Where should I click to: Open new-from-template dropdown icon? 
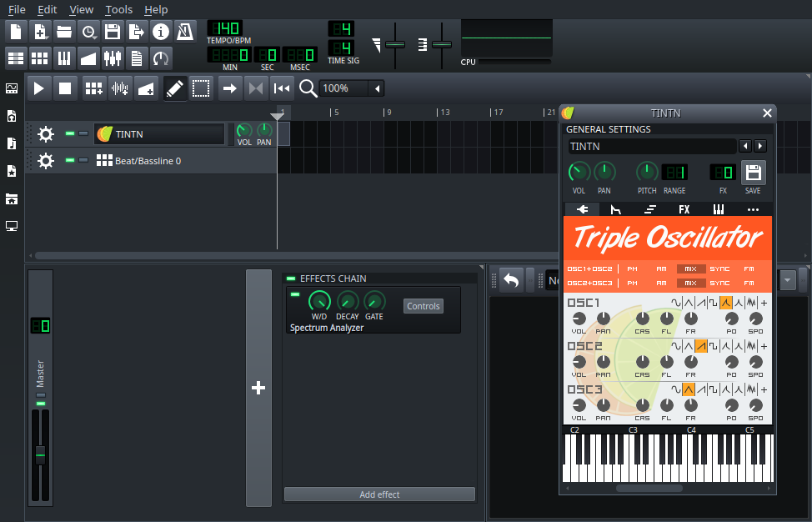[40, 33]
